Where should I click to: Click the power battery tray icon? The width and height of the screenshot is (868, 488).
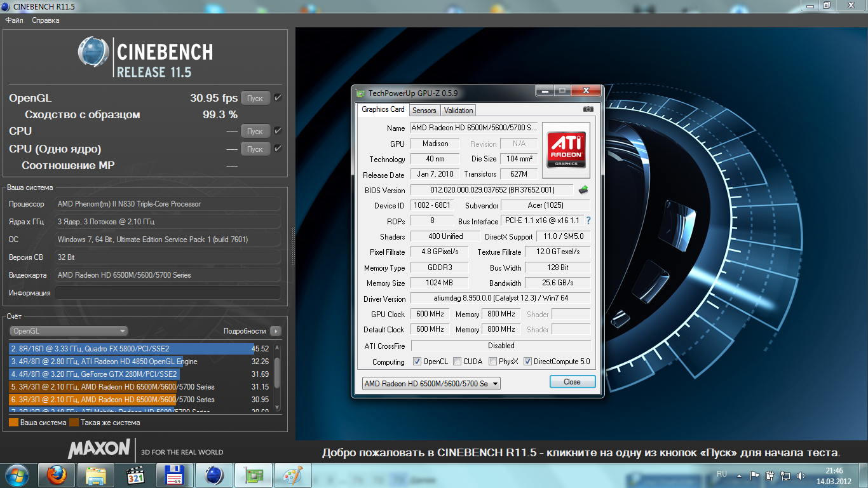tap(770, 475)
